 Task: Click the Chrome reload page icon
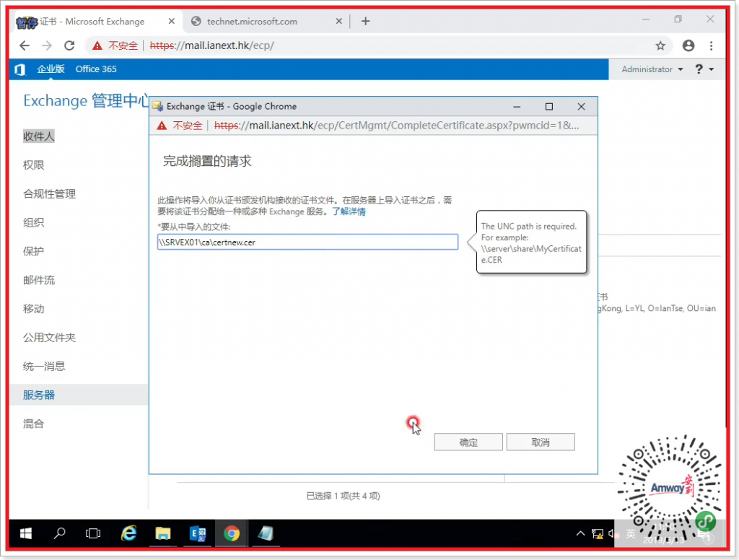(x=69, y=45)
